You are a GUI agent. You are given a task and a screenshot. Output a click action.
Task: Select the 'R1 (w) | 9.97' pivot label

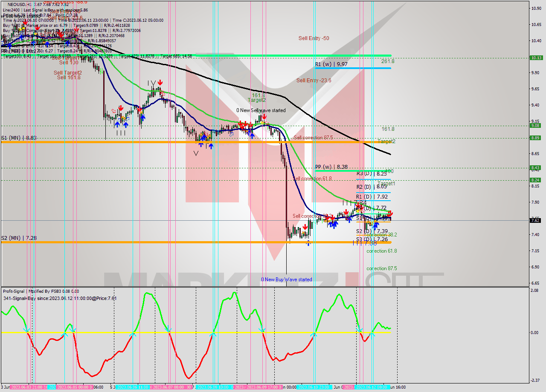331,64
